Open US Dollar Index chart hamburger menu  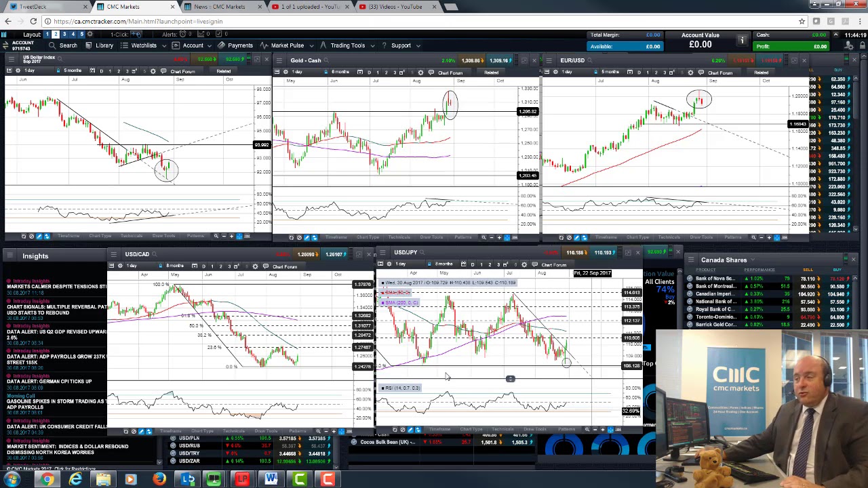click(10, 60)
